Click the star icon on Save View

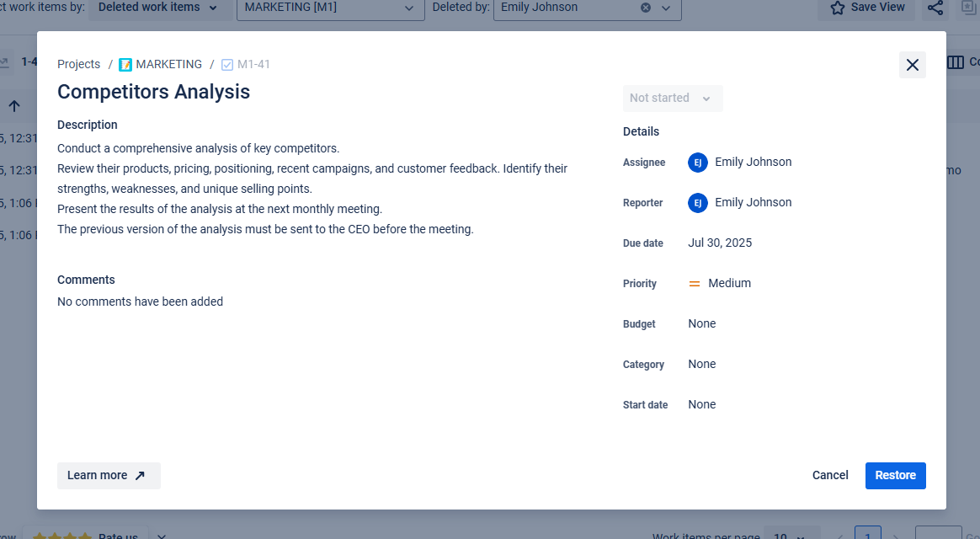837,8
